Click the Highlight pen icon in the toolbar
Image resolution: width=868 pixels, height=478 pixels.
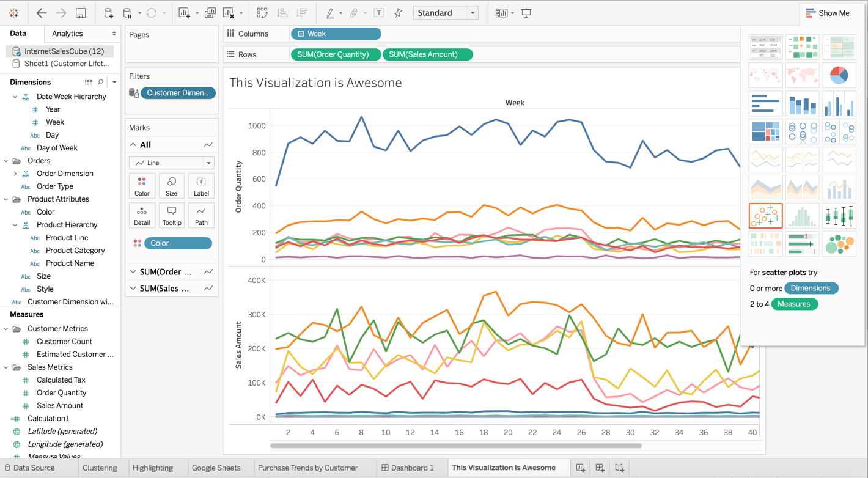330,13
